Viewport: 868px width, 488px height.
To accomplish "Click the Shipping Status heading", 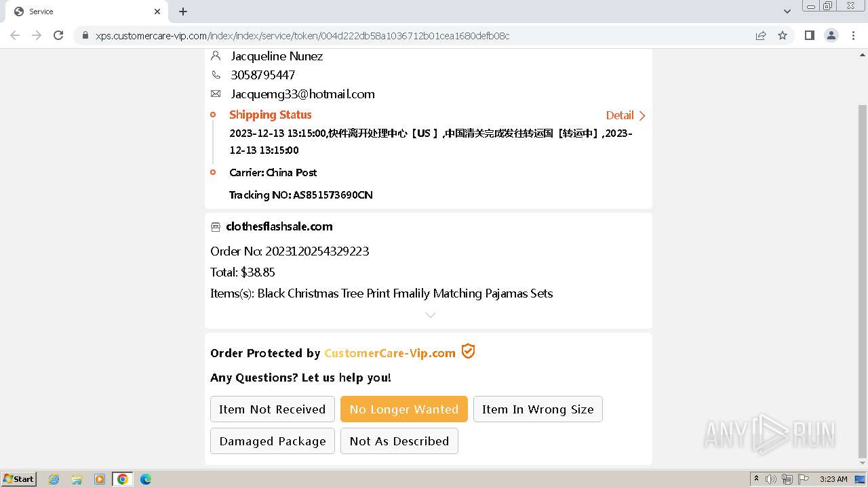I will (x=271, y=115).
